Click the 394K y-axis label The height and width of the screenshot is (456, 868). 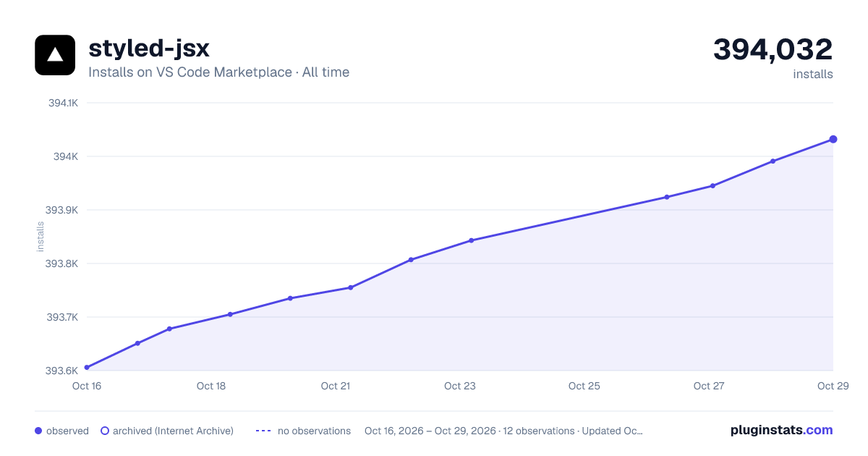(x=67, y=156)
